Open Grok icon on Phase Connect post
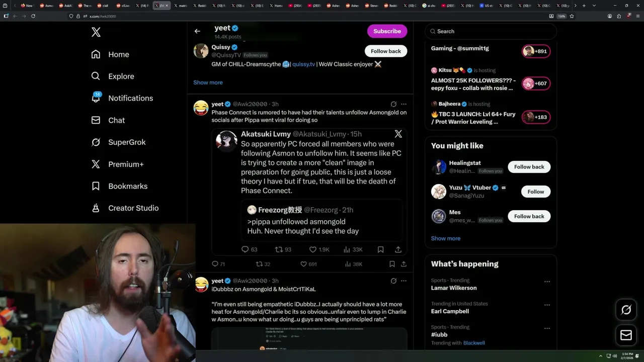 [393, 104]
